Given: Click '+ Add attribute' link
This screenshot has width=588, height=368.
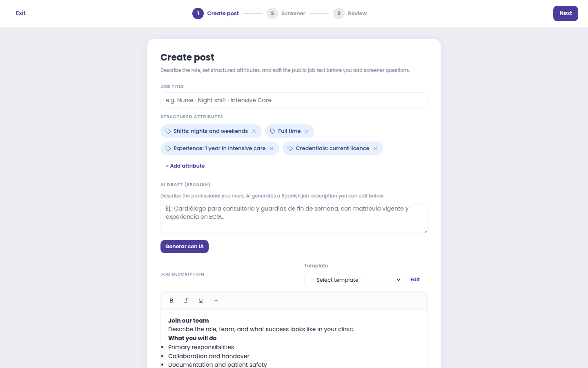Looking at the screenshot, I should (x=185, y=166).
